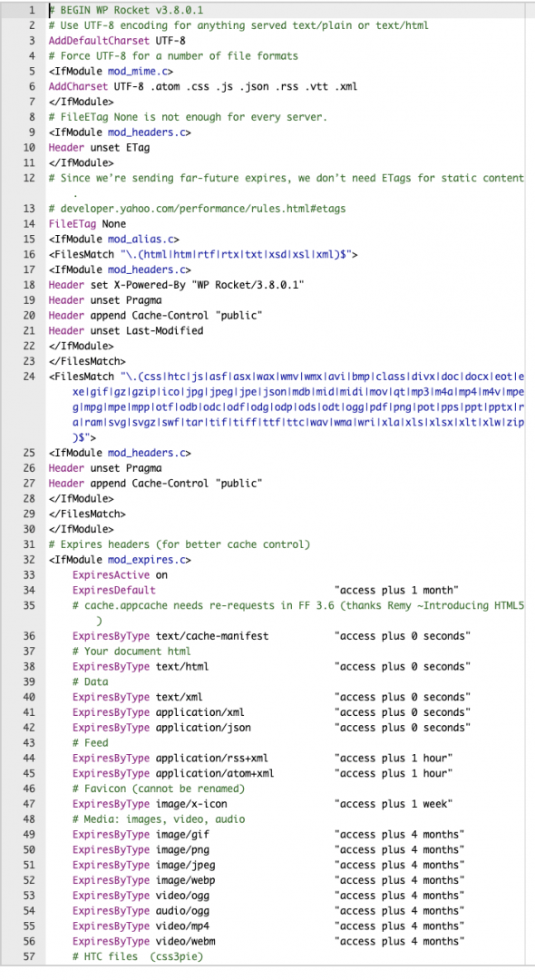Click the ExpiresDefault access plus 1 month value

[396, 590]
